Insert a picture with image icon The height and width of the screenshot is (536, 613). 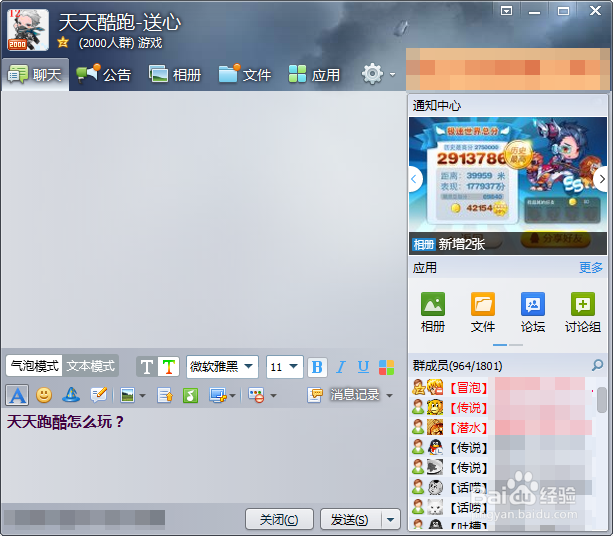[x=127, y=395]
